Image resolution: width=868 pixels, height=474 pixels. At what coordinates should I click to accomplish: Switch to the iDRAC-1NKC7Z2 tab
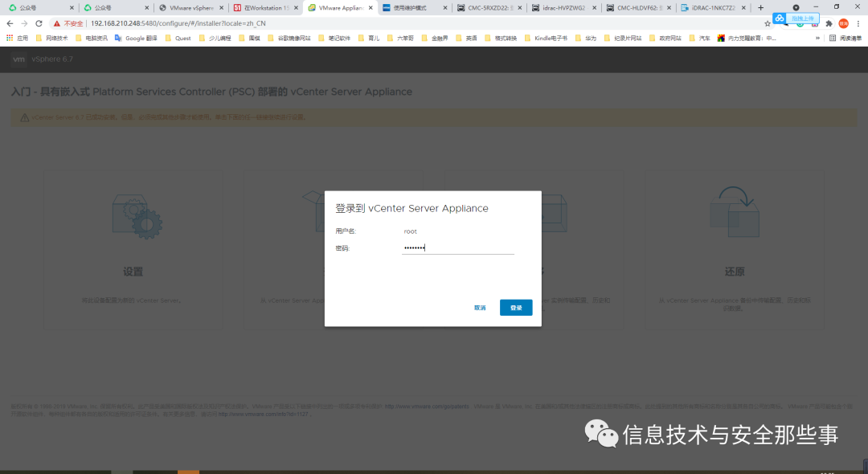713,8
